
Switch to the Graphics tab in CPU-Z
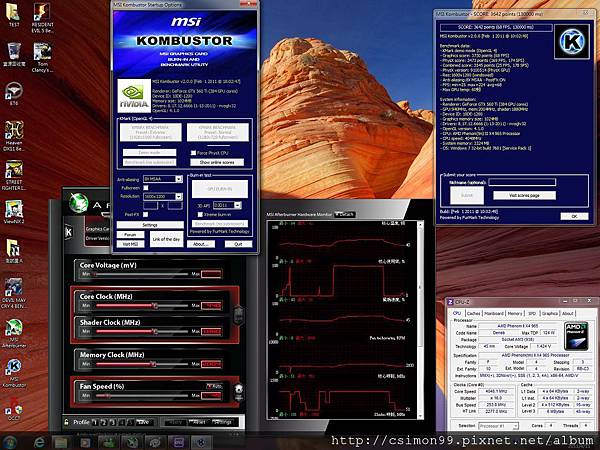[x=550, y=313]
